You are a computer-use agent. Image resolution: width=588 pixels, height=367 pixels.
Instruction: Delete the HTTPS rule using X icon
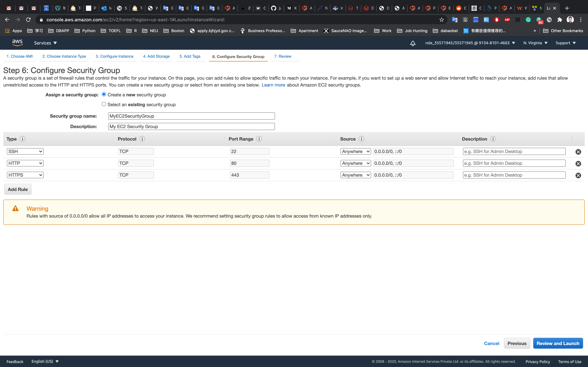pos(578,175)
